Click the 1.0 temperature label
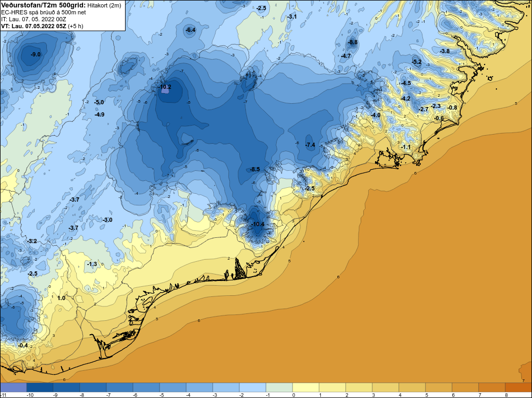 (61, 298)
